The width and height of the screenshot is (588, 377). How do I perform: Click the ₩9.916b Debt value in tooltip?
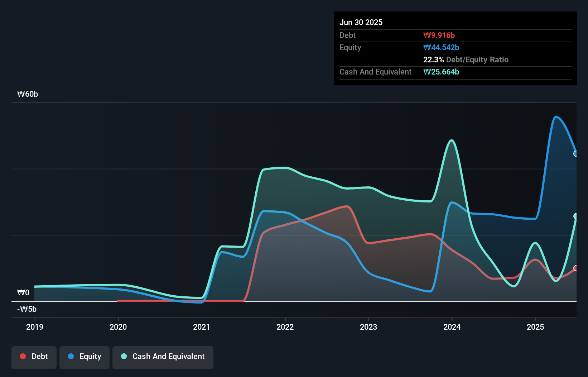point(439,35)
